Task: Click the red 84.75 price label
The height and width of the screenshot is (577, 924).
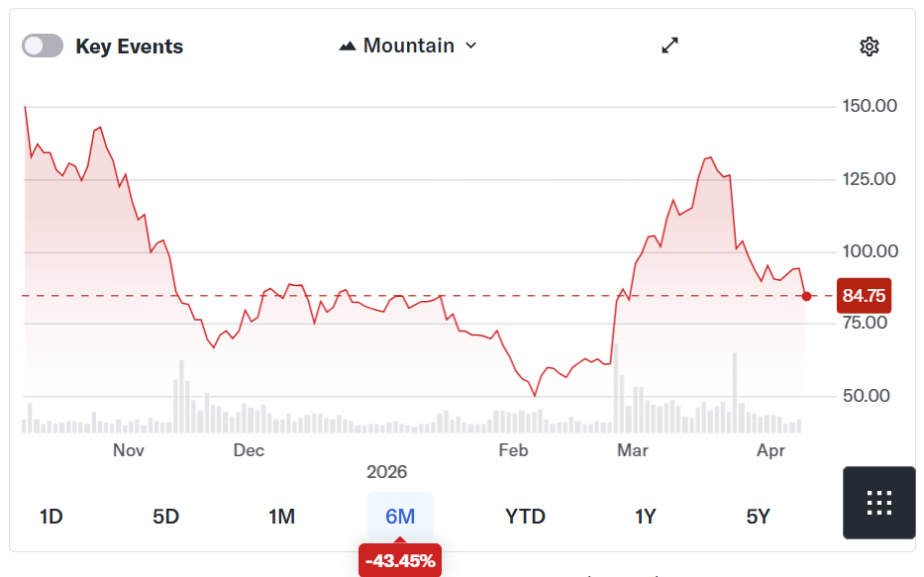Action: click(x=864, y=295)
